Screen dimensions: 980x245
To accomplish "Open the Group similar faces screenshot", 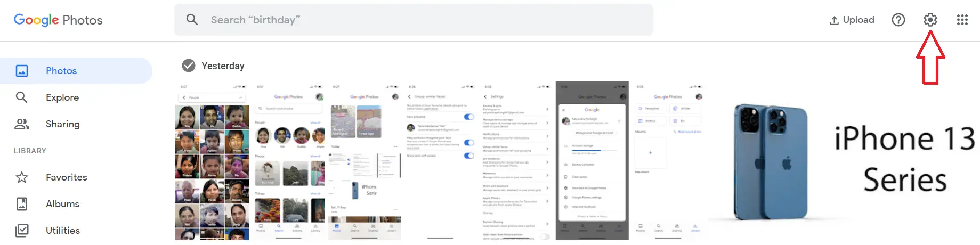I will point(440,161).
